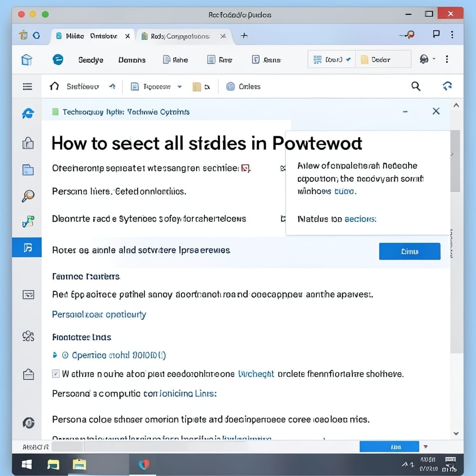Open the shopping bag sidebar icon
The height and width of the screenshot is (476, 476).
pos(28,143)
